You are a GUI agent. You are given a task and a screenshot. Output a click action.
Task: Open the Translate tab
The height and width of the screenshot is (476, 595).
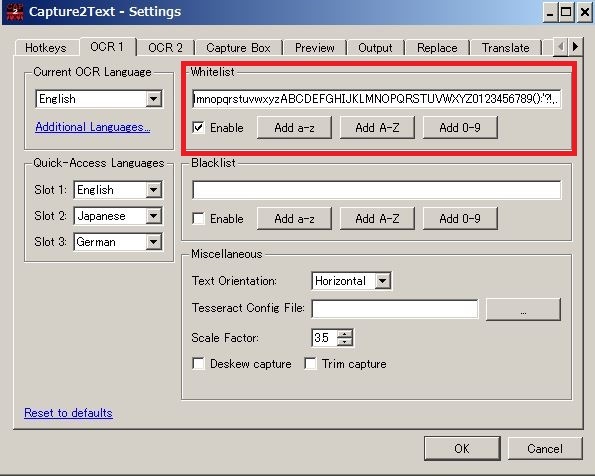505,48
